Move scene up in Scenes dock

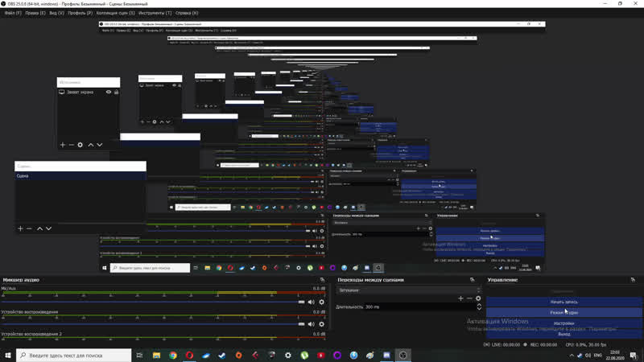point(39,228)
